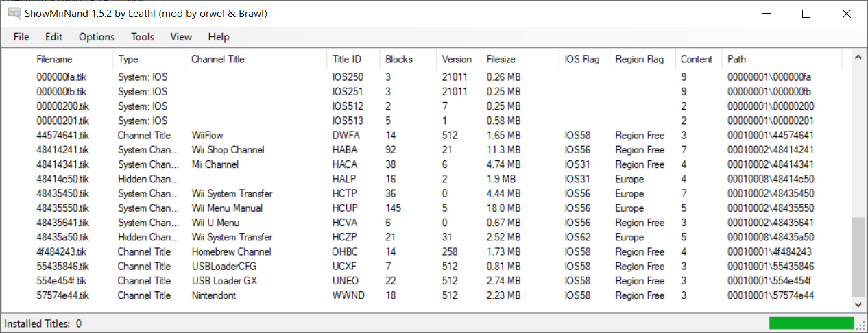
Task: Sort by Type column header
Action: [149, 60]
